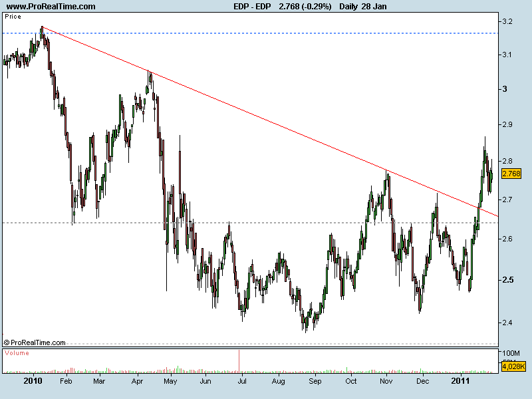Click the bold 2.5 price axis label
Viewport: 532px width, 399px height.
[x=508, y=280]
